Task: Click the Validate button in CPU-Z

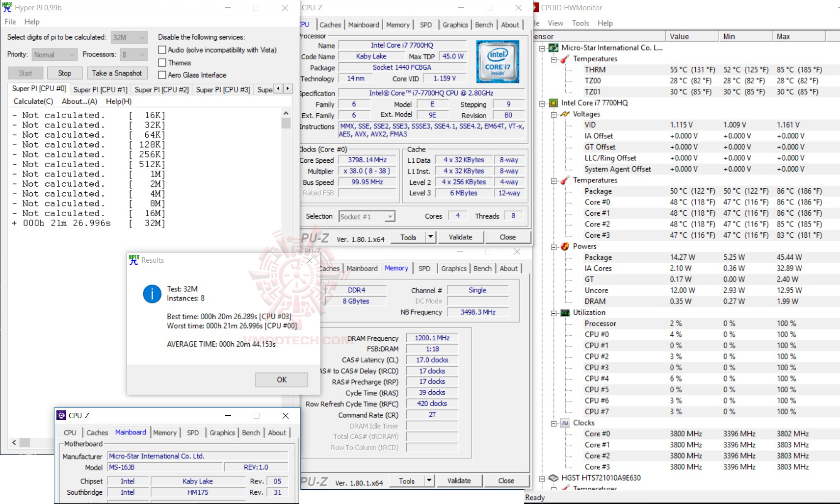Action: point(460,237)
